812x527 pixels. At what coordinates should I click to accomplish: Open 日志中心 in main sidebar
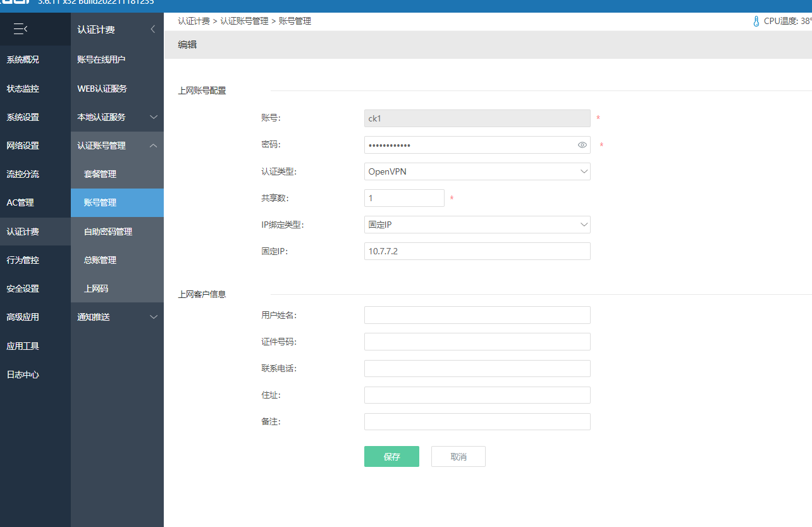pyautogui.click(x=23, y=375)
